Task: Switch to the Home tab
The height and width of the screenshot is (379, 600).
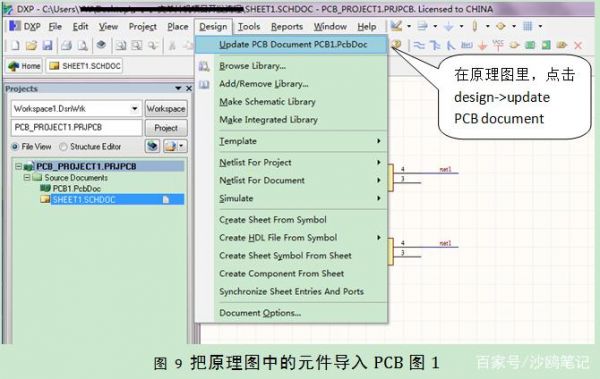Action: click(24, 66)
